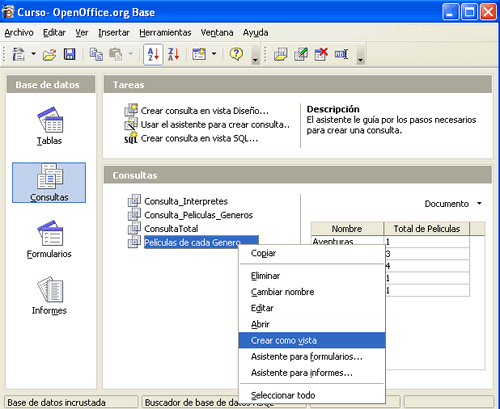Open the New document dropdown arrow
Viewport: 500px width, 409px height.
(x=34, y=53)
